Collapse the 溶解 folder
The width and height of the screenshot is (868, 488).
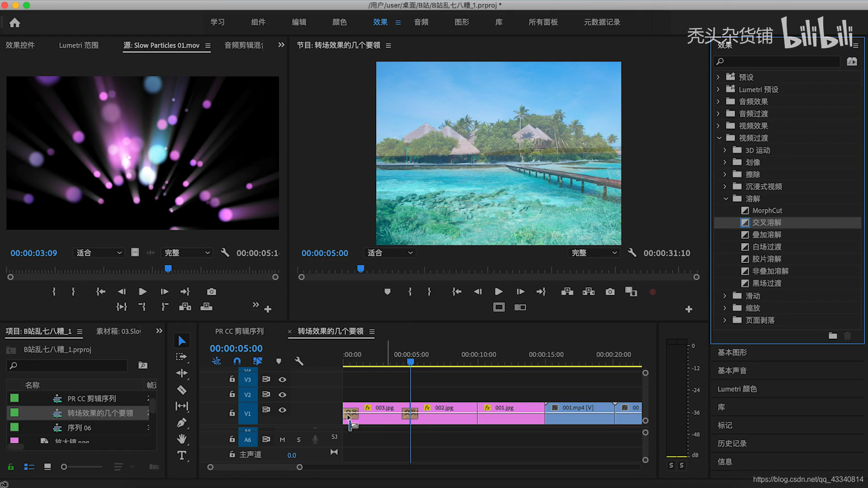point(726,199)
